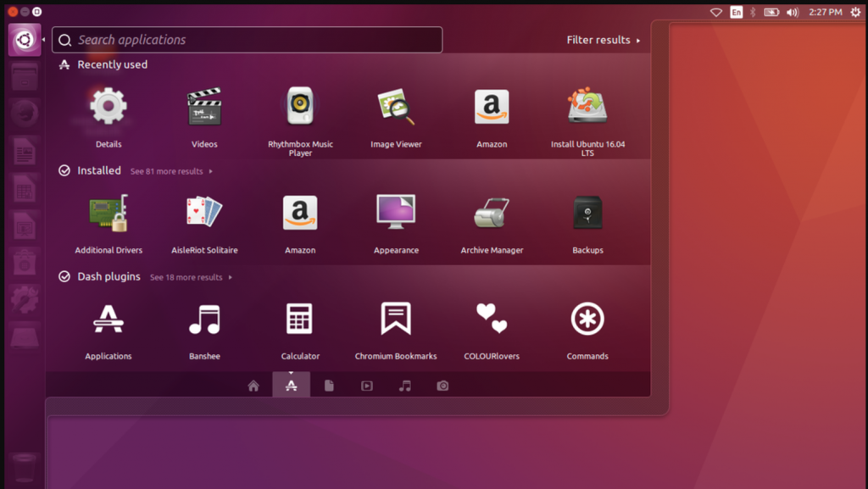Collapse the Recently used category header
The width and height of the screenshot is (868, 489).
103,64
